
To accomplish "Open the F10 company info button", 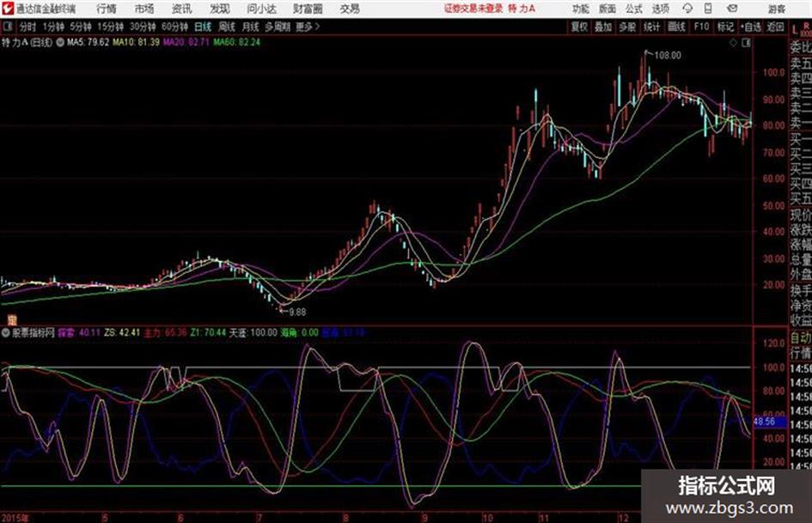I will pos(701,27).
